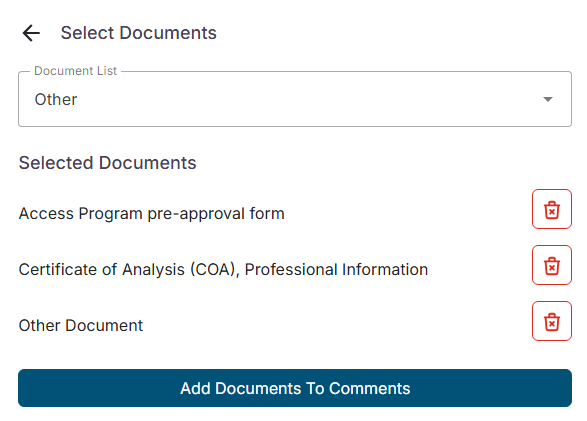Click the 'Other' selected value text

pyautogui.click(x=56, y=100)
